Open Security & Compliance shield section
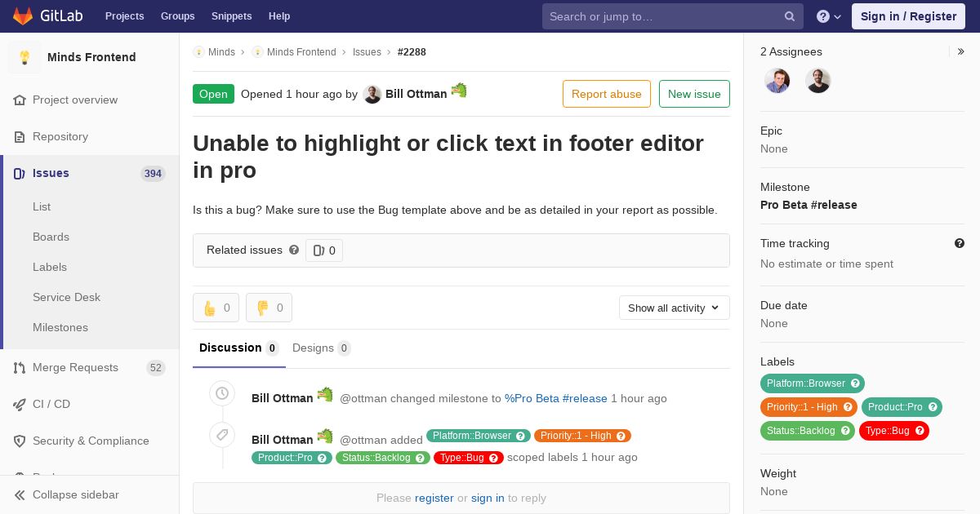This screenshot has width=980, height=514. pos(90,441)
